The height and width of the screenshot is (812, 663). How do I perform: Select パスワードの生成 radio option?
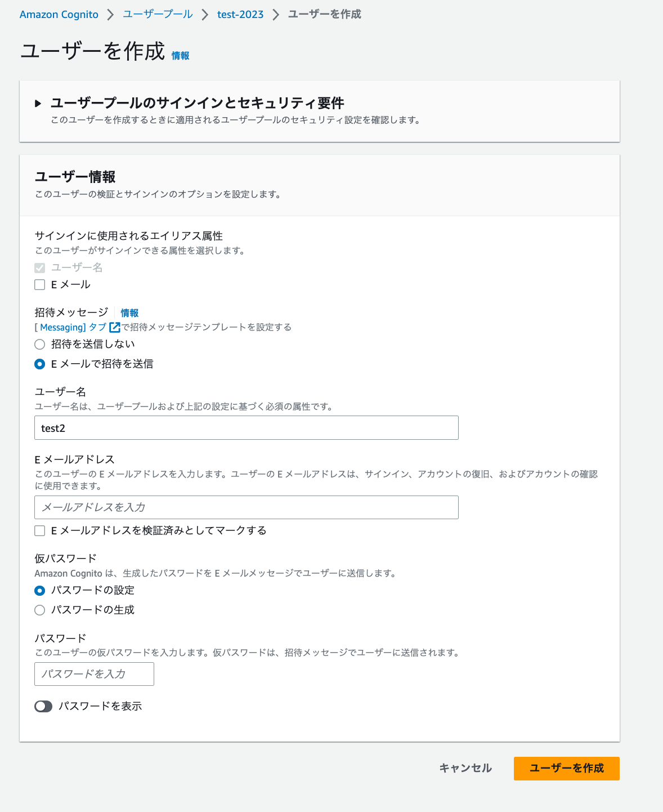39,610
